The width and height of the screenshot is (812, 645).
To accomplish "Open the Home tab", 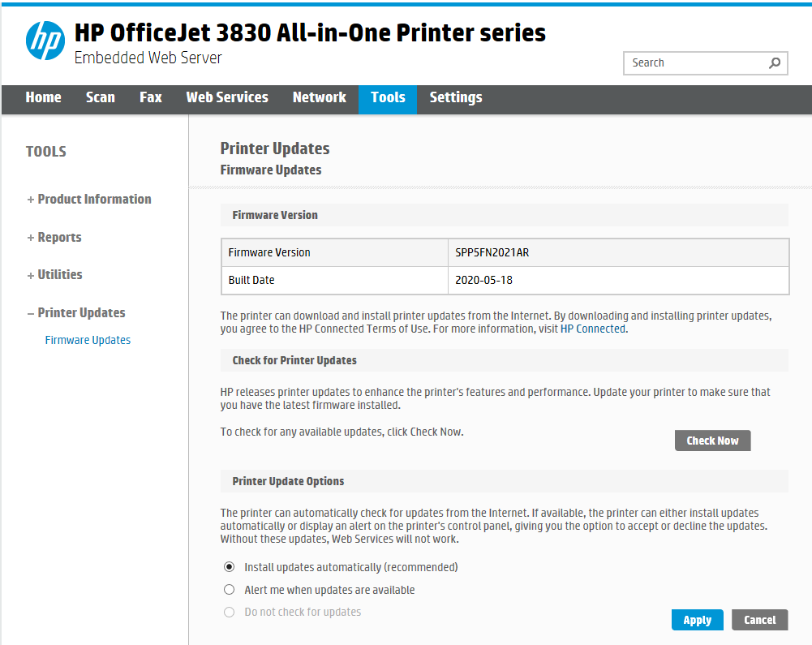I will [43, 97].
